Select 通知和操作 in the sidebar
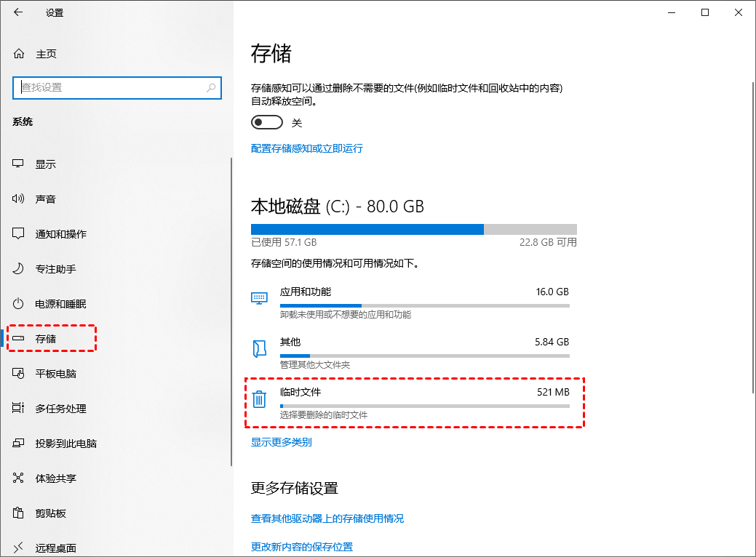Viewport: 756px width, 557px height. [x=57, y=233]
